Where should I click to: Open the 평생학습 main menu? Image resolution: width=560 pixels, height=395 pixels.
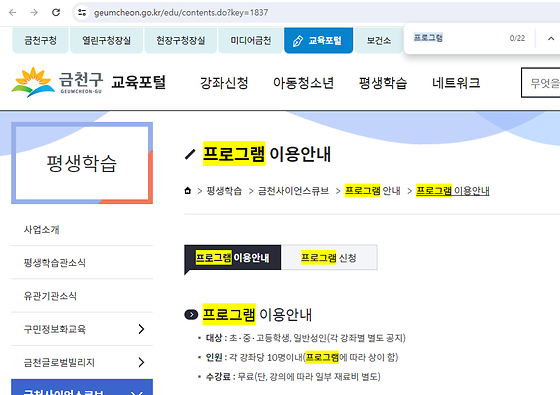tap(383, 83)
